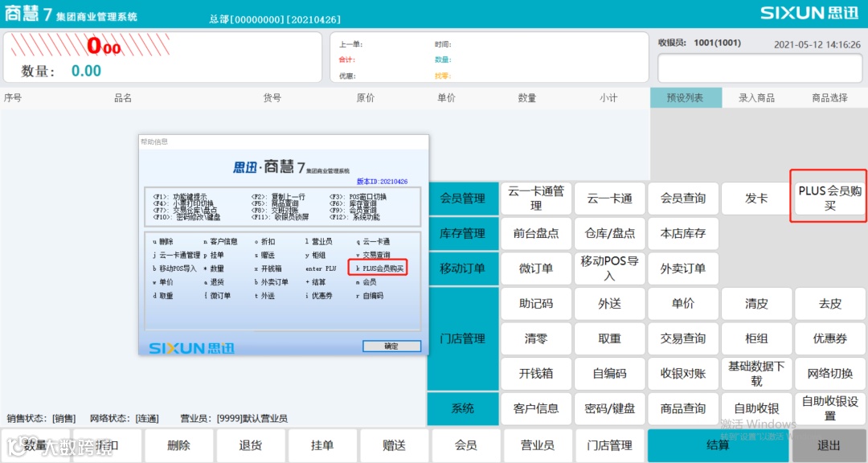Click 挂单 in the bottom bar
This screenshot has width=868, height=463.
(322, 445)
